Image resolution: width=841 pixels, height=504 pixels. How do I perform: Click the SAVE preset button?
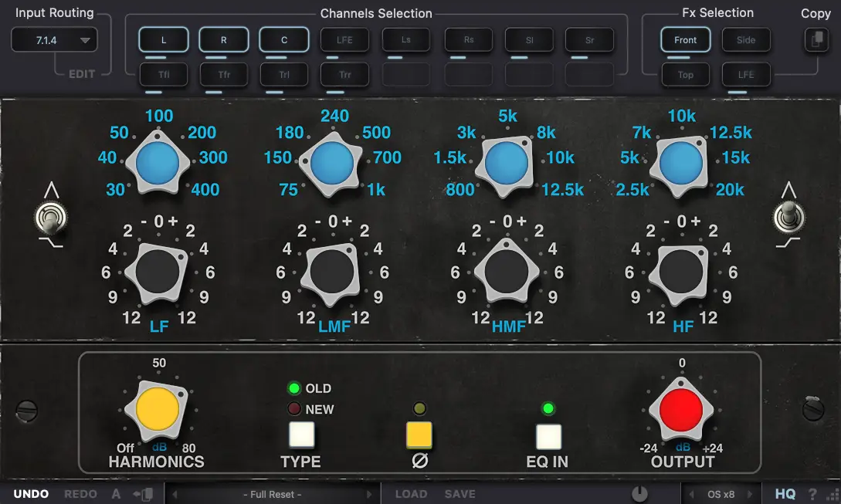[460, 494]
